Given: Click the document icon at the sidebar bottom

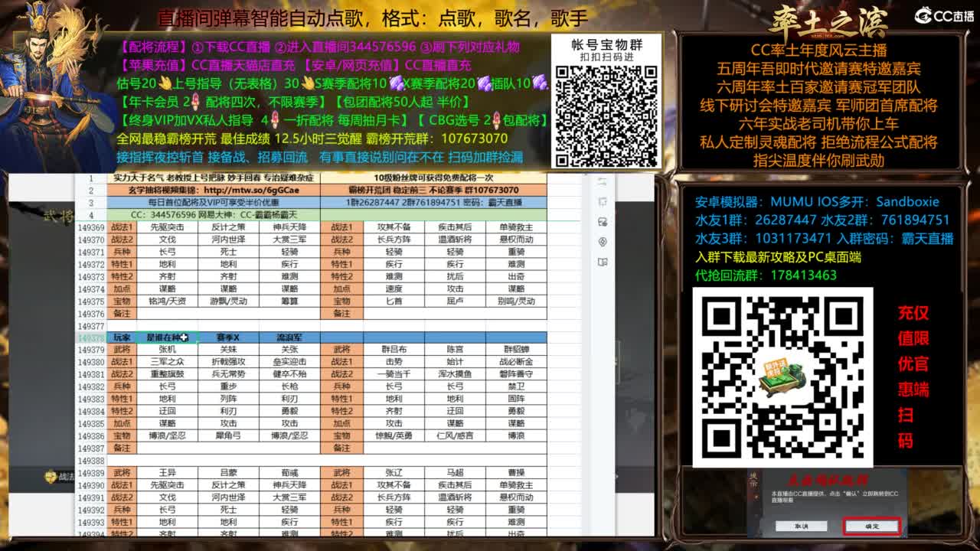Looking at the screenshot, I should [x=603, y=257].
